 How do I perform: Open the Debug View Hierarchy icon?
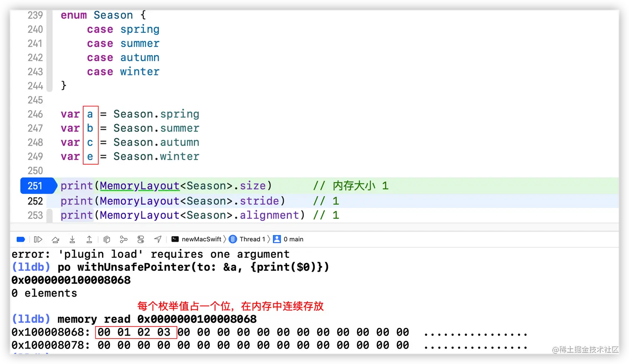(x=106, y=239)
